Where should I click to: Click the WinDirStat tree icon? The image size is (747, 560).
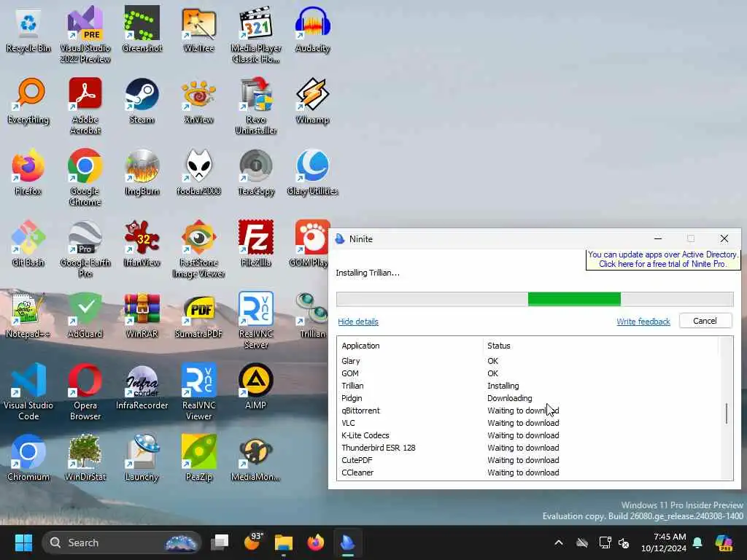tap(85, 458)
